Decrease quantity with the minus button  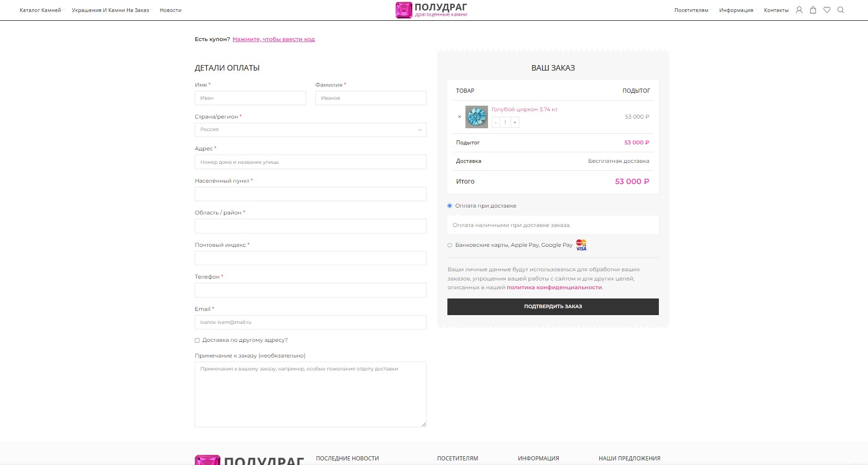pos(496,122)
